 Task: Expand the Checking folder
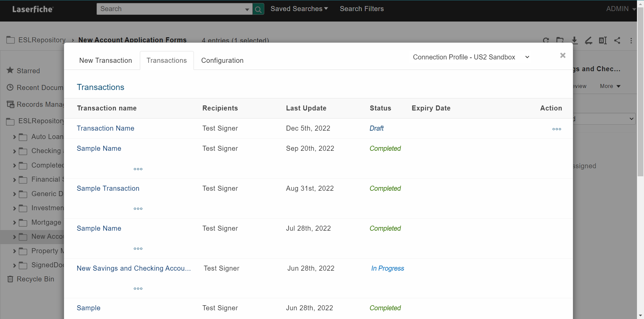[14, 151]
